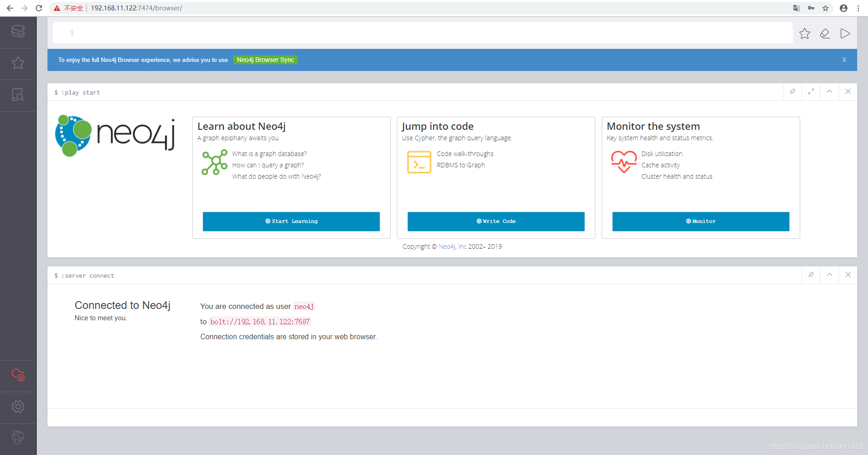Open Chrome's password manager key icon
The height and width of the screenshot is (455, 868).
click(x=811, y=8)
